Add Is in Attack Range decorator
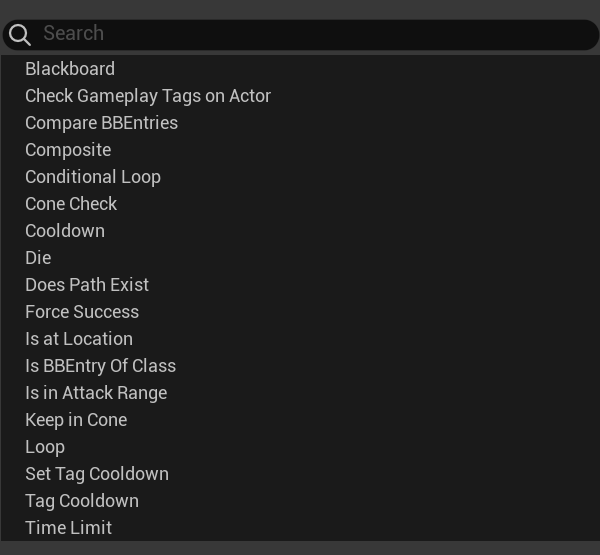 coord(96,393)
